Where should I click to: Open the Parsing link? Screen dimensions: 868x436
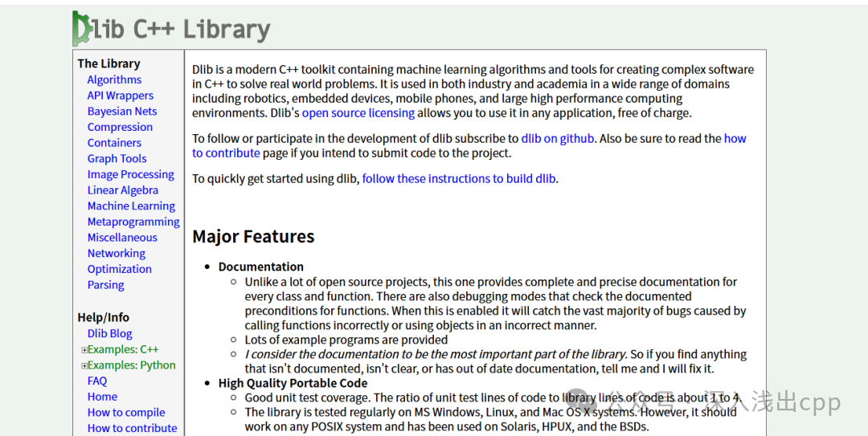click(106, 285)
